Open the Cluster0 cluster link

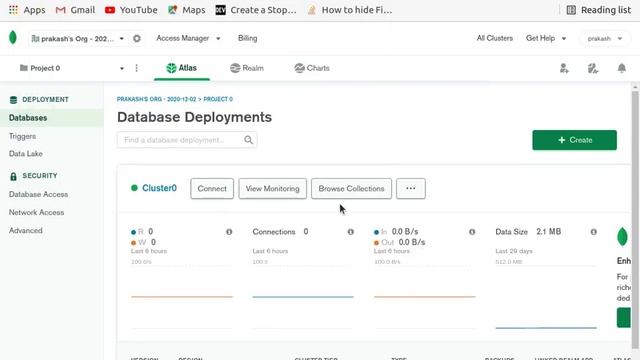(159, 188)
